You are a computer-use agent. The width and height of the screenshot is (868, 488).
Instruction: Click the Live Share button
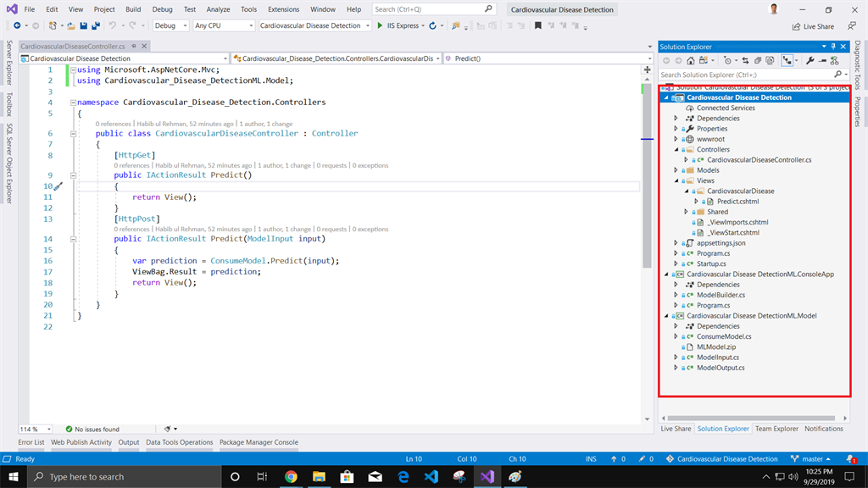tap(812, 26)
